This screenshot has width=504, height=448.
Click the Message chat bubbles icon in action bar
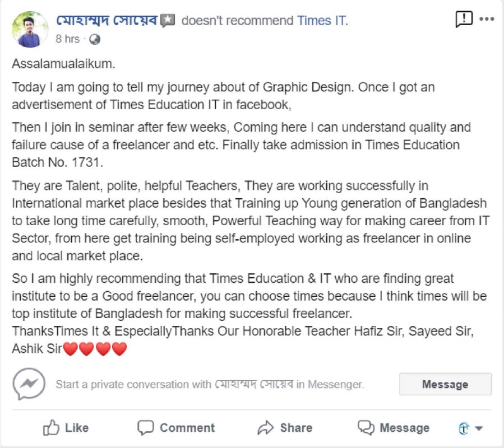pyautogui.click(x=366, y=428)
